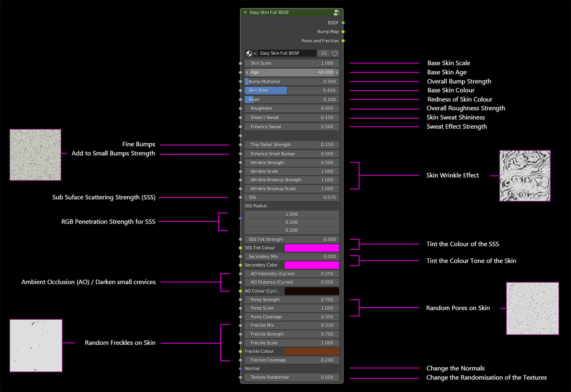
Task: Click the Pores Strength input socket
Action: coord(240,300)
